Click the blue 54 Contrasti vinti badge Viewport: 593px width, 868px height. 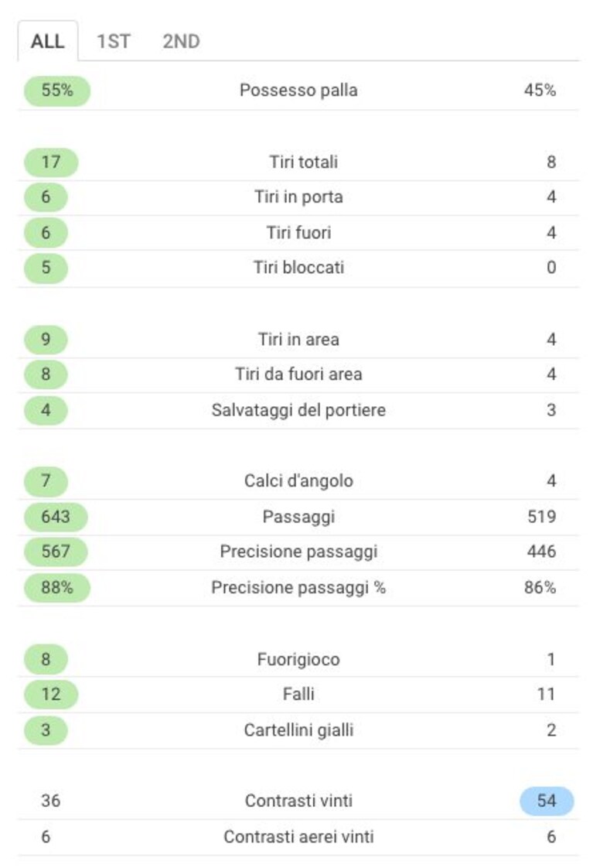(x=547, y=801)
